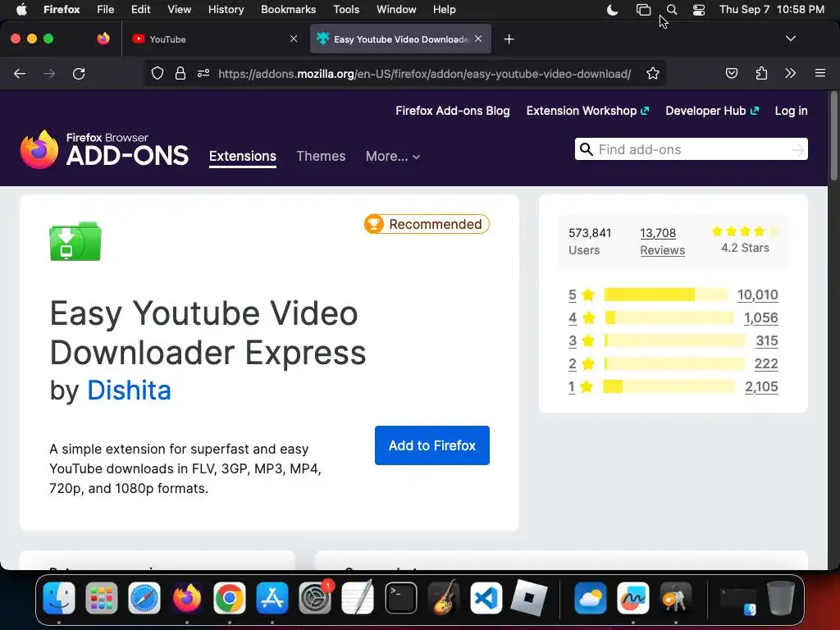Viewport: 840px width, 630px height.
Task: Open the Firefox hamburger application menu
Action: point(819,73)
